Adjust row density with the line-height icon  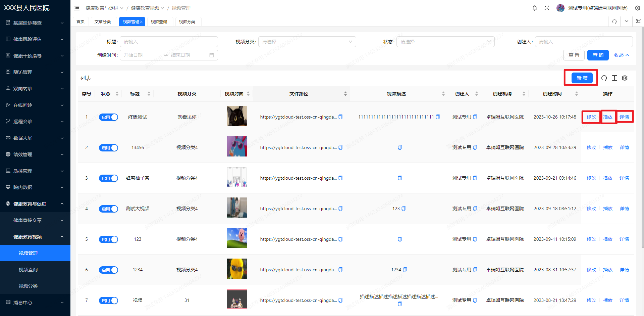click(x=614, y=78)
